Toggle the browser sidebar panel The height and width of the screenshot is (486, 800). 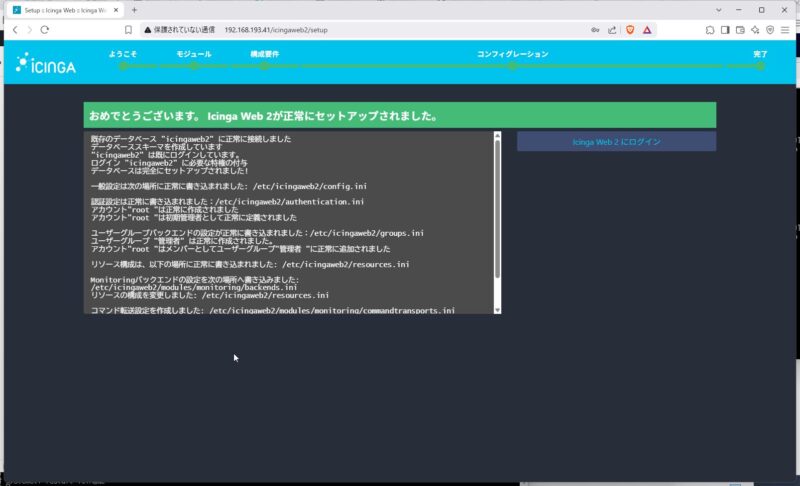click(x=725, y=30)
